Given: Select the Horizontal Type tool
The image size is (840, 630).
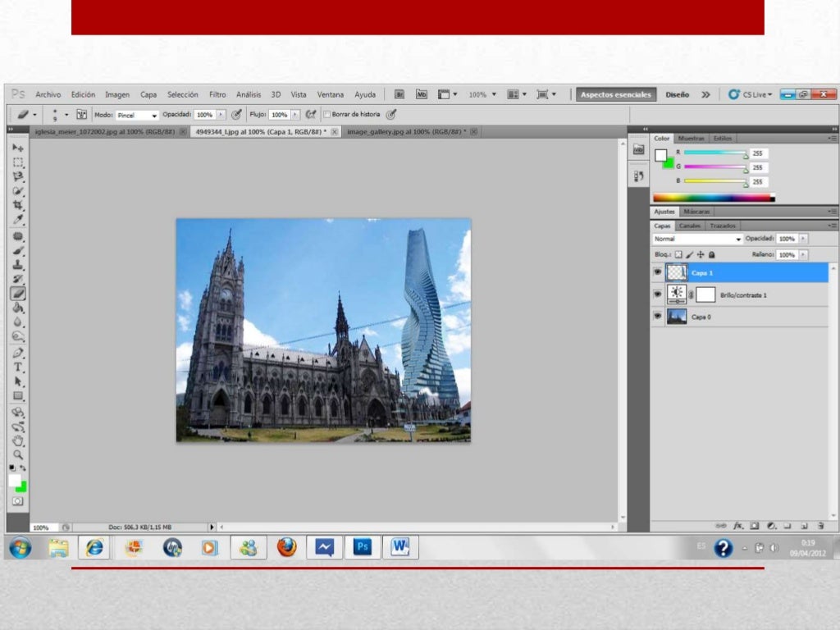Looking at the screenshot, I should click(x=18, y=367).
